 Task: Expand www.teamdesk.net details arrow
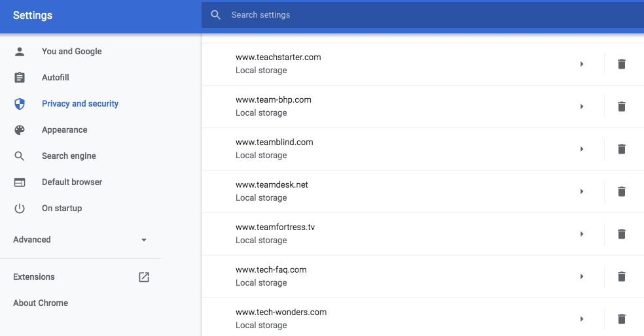pos(582,192)
